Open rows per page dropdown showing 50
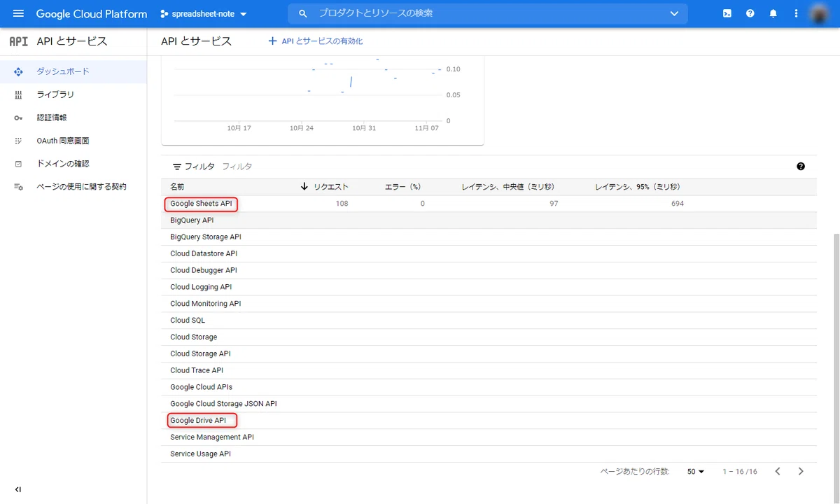 pyautogui.click(x=695, y=472)
